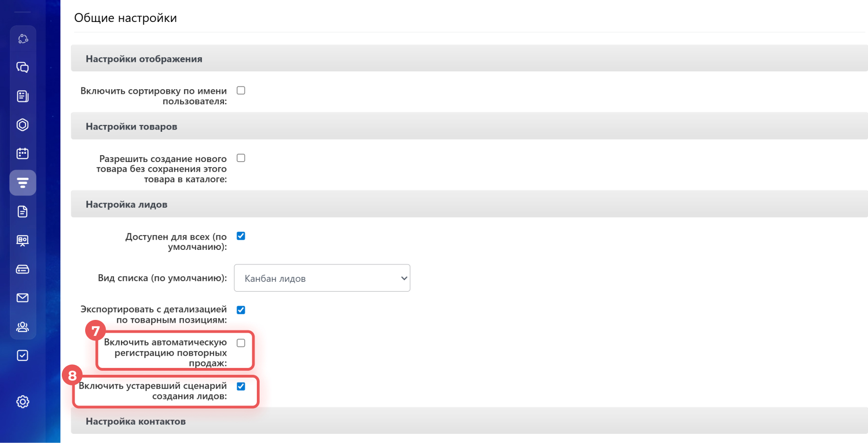
Task: Tick the allow new product without saving checkbox
Action: (x=241, y=158)
